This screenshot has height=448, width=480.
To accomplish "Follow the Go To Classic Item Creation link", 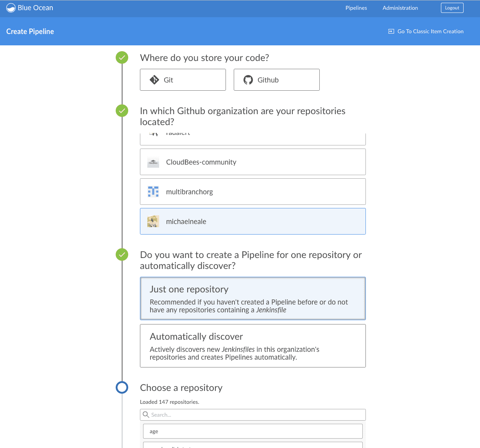I will click(430, 31).
